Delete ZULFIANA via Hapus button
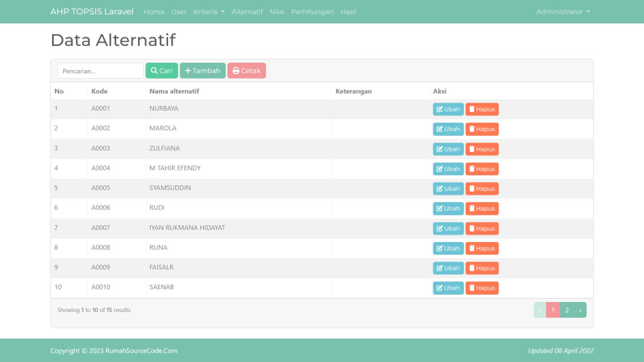Screen dimensions: 644x362 [482, 149]
